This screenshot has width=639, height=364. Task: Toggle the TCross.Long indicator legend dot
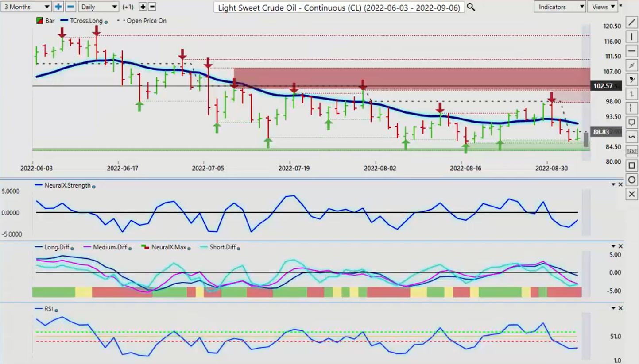(106, 22)
